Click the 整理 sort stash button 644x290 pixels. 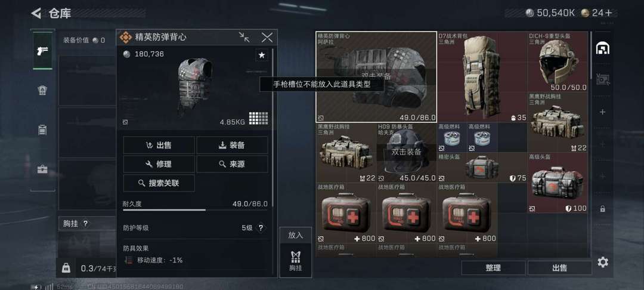pos(493,268)
